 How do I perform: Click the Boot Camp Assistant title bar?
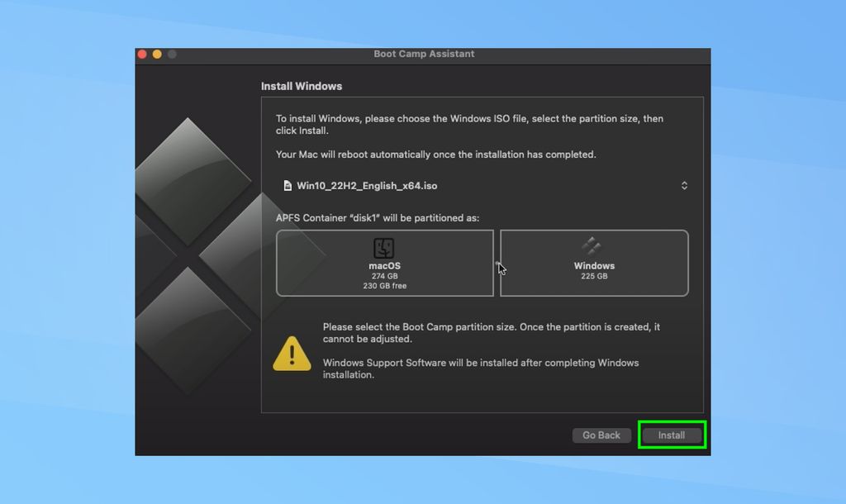pyautogui.click(x=423, y=54)
